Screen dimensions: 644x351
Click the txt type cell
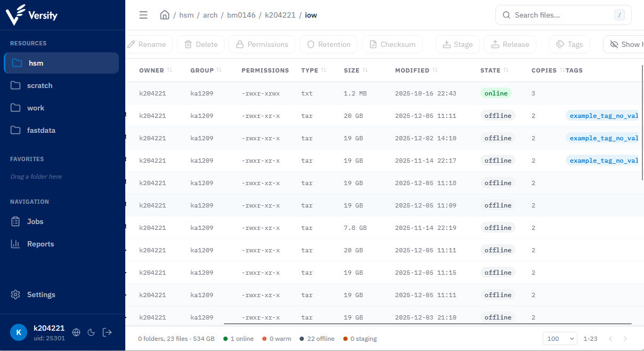[x=307, y=93]
